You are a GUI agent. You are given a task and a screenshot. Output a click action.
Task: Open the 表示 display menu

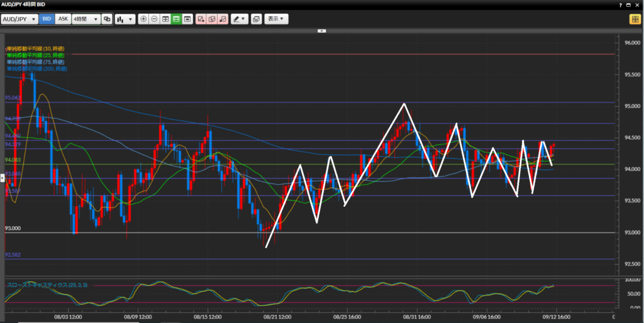[x=276, y=19]
